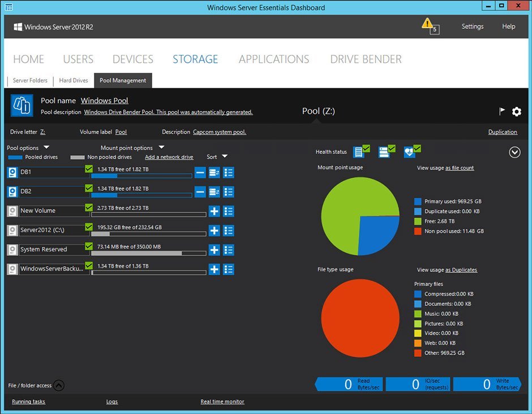Click the File type usage pie chart
The image size is (532, 414).
[360, 318]
